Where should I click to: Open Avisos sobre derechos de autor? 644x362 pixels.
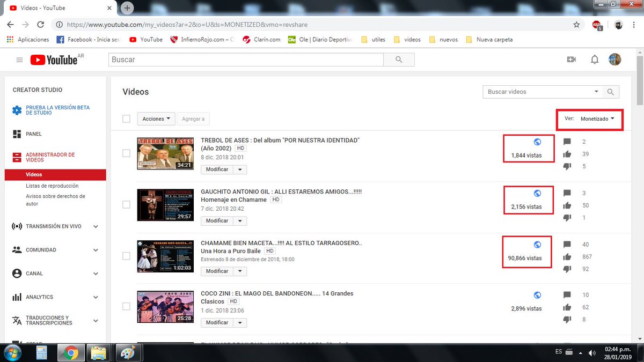(x=55, y=200)
